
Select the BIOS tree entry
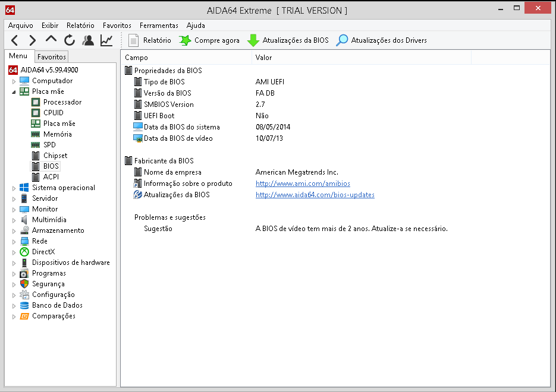click(x=51, y=166)
